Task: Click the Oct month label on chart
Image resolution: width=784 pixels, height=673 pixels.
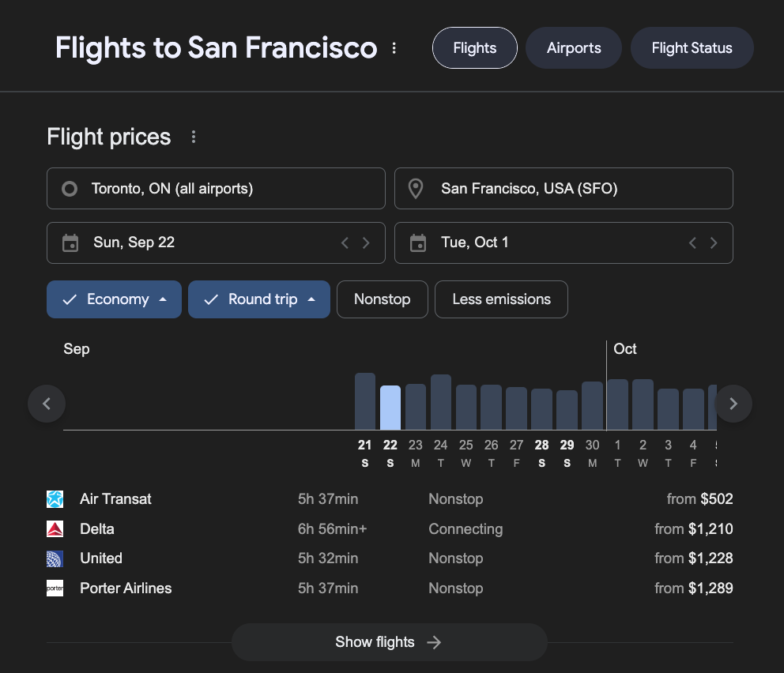Action: point(625,348)
